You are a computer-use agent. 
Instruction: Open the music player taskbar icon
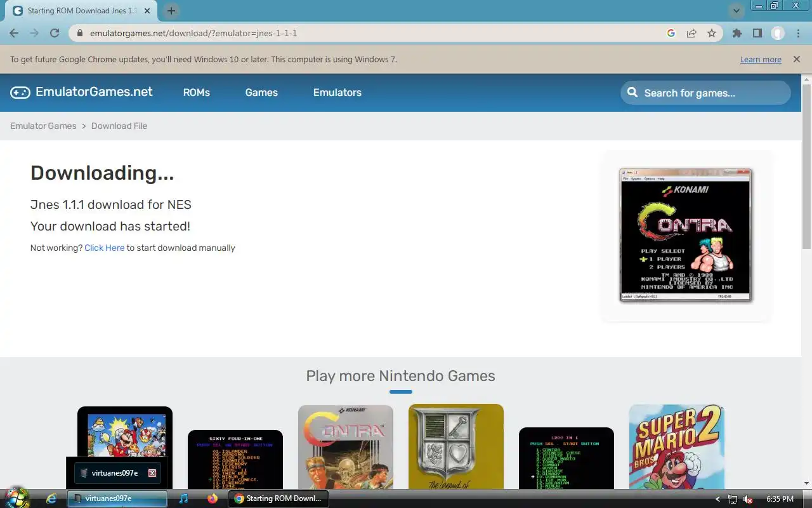(x=183, y=498)
